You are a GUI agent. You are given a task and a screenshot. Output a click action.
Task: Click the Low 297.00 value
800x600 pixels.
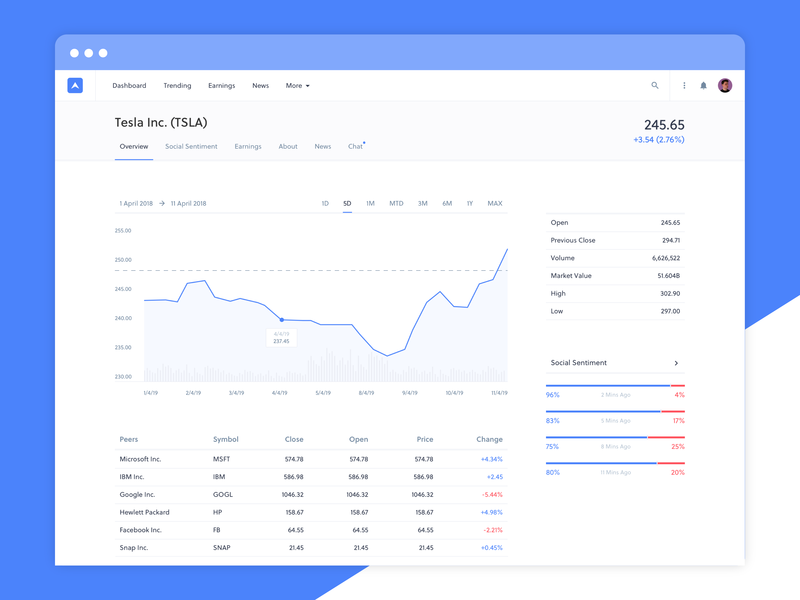pos(670,311)
